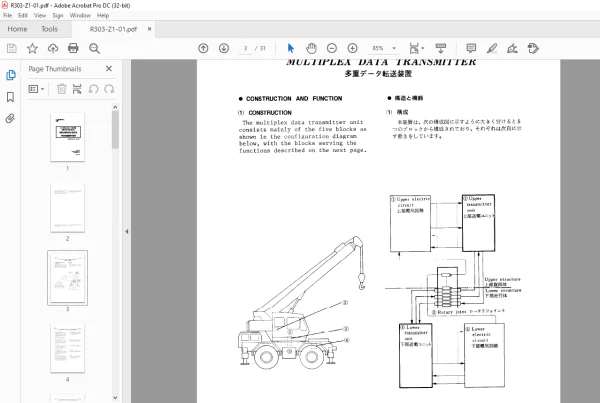Screen dimensions: 600x403
Task: Go to the previous page arrow
Action: coord(203,48)
